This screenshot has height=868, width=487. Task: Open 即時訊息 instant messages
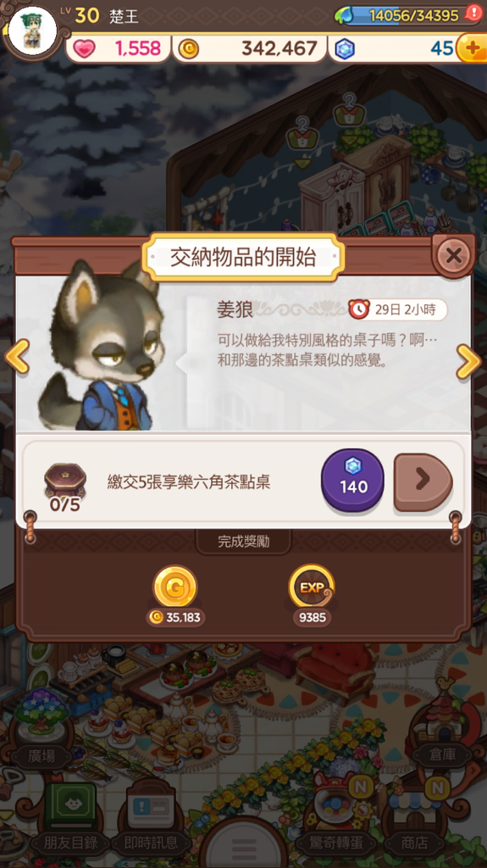point(151,821)
